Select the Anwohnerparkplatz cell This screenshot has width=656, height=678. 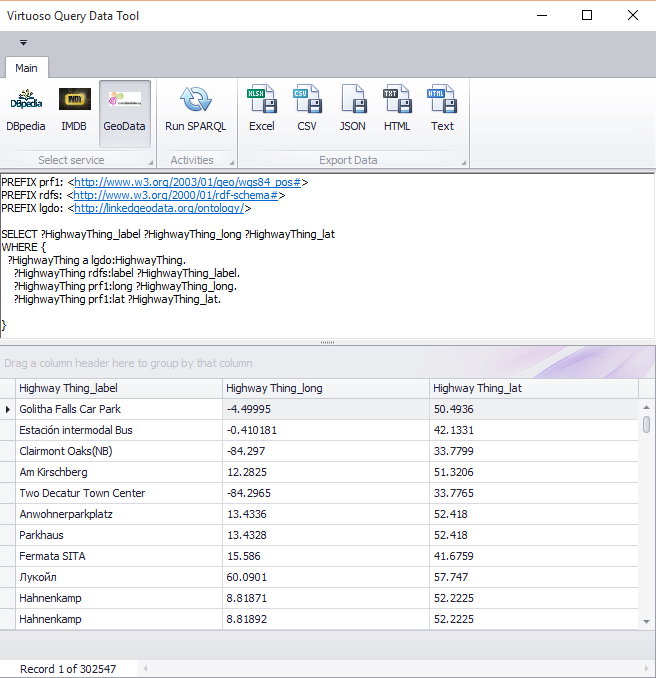119,514
